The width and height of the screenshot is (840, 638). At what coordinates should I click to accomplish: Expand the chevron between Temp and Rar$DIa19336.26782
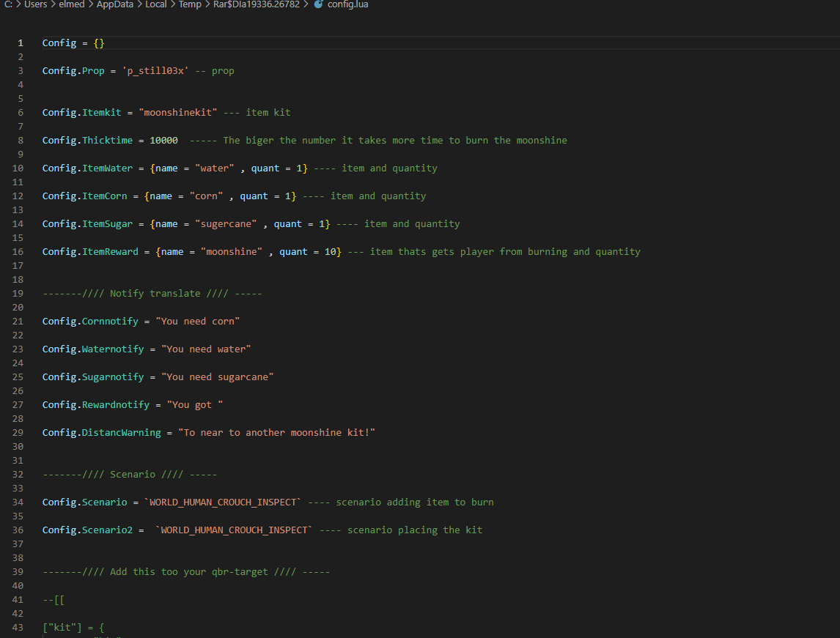(207, 4)
